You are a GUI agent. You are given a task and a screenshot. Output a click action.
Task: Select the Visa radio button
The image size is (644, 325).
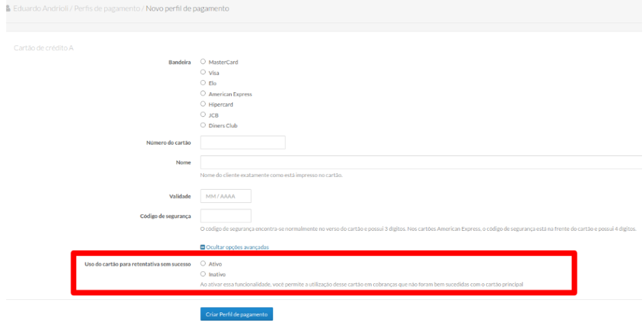tap(203, 72)
